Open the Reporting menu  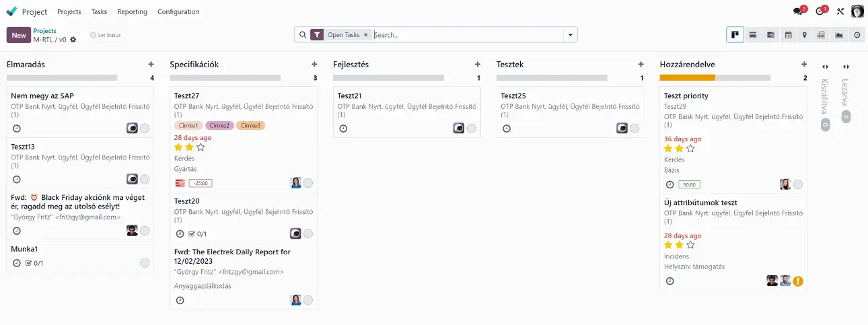click(x=132, y=11)
